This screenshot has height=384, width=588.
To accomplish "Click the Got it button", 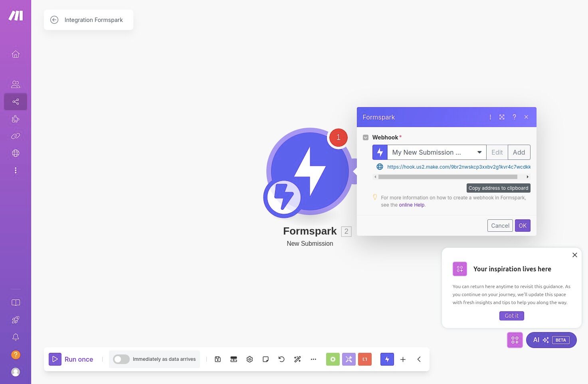I will (512, 316).
